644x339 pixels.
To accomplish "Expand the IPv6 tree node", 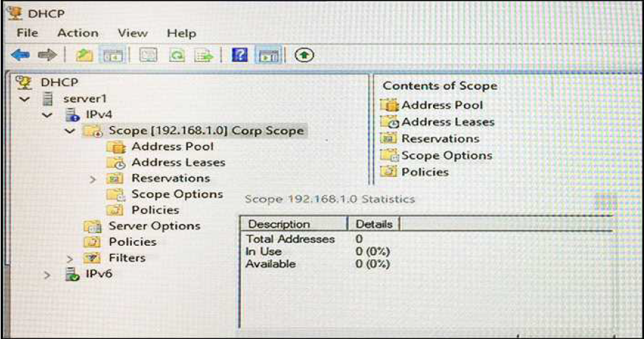I will (x=47, y=275).
